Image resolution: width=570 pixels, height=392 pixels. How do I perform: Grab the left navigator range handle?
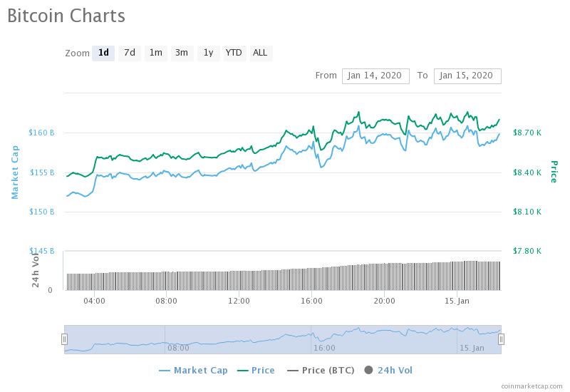pos(64,339)
